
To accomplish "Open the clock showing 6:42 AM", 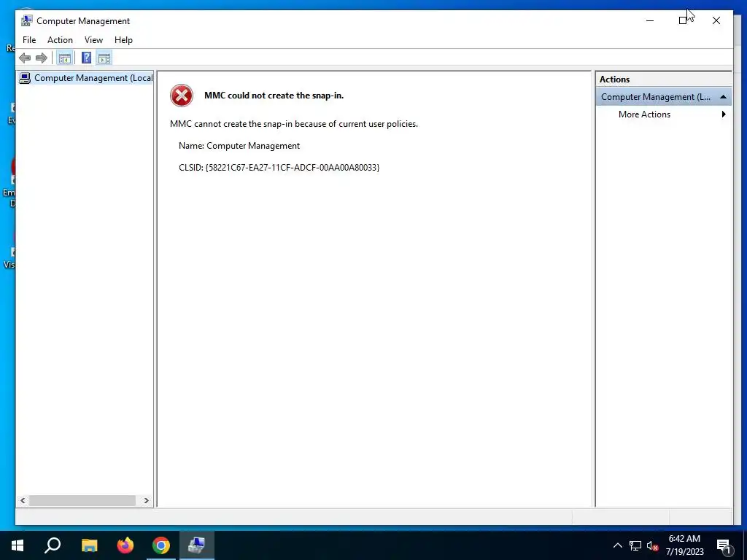I will (x=684, y=545).
